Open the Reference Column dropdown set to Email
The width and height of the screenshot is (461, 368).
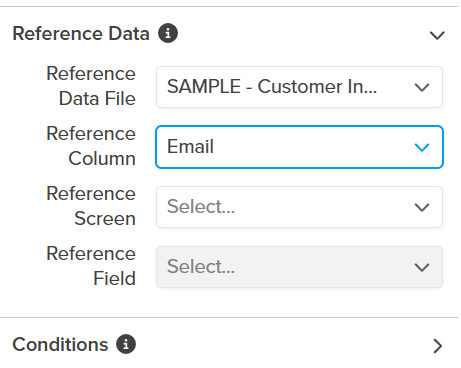pyautogui.click(x=299, y=147)
